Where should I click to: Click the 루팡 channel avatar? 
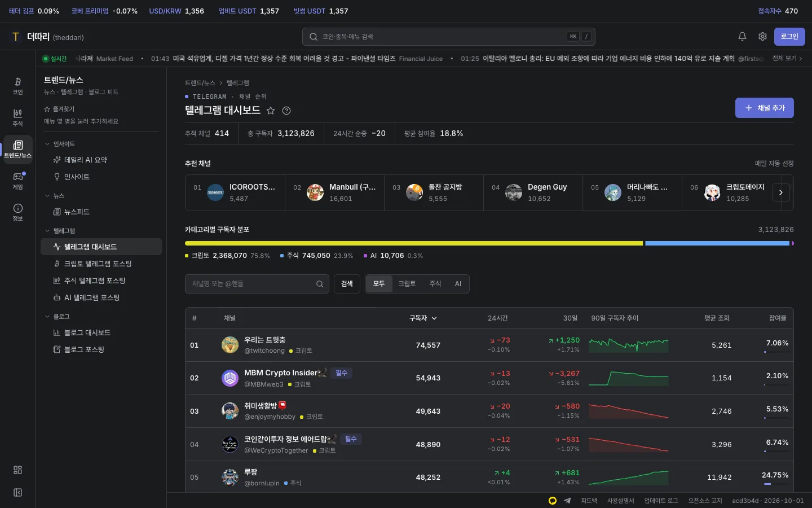coord(230,478)
